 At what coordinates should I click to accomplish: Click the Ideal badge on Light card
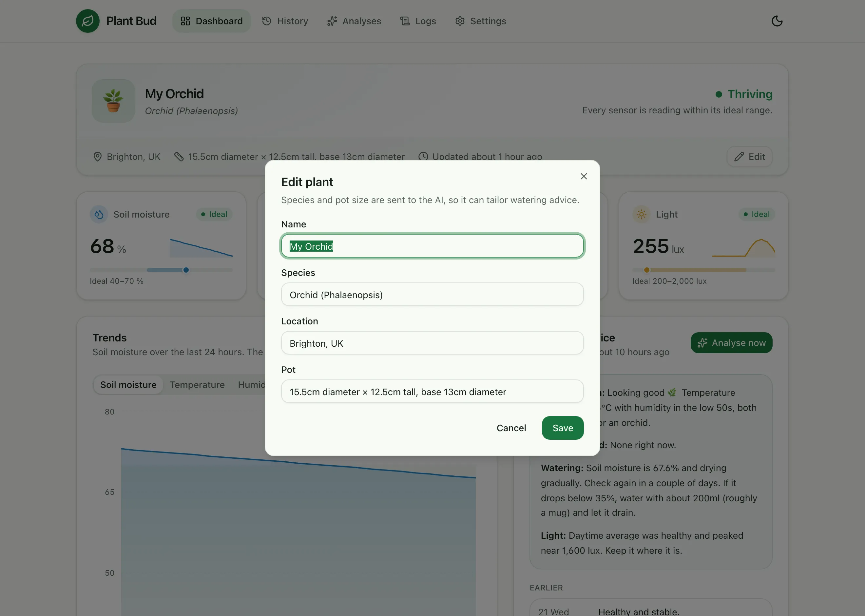coord(757,214)
